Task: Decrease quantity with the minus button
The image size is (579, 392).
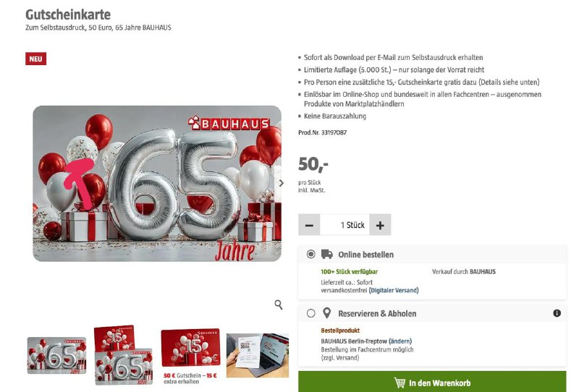Action: (x=309, y=225)
